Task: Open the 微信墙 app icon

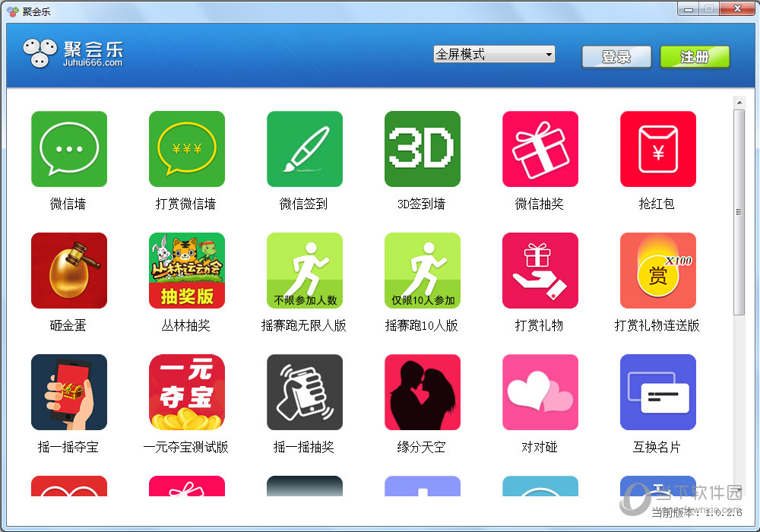Action: [69, 149]
